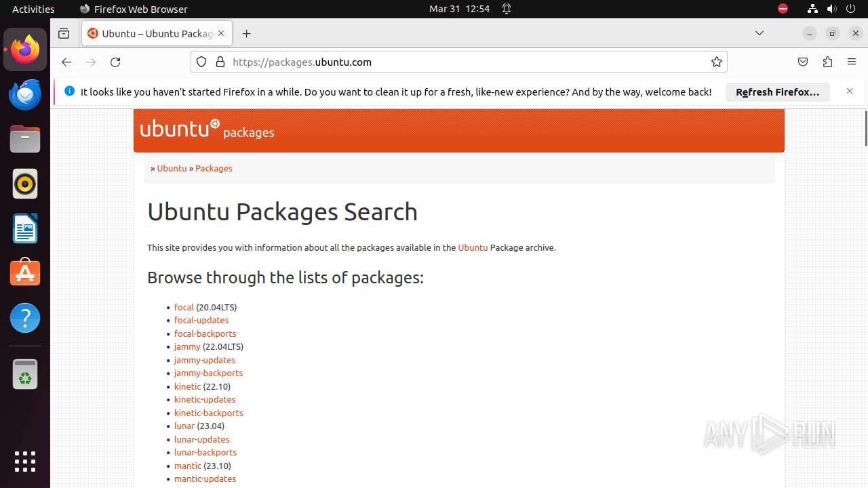This screenshot has height=488, width=868.
Task: Click the Ubuntu Packages Search heading
Action: (282, 211)
